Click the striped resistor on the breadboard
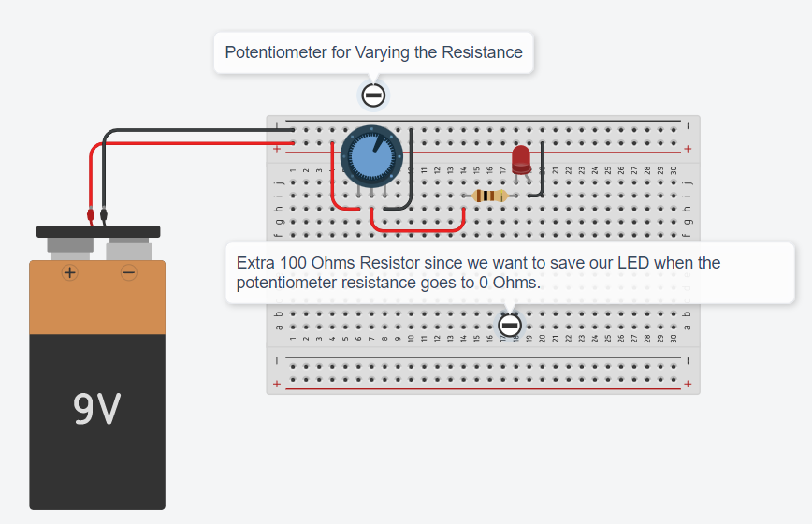 [x=490, y=196]
